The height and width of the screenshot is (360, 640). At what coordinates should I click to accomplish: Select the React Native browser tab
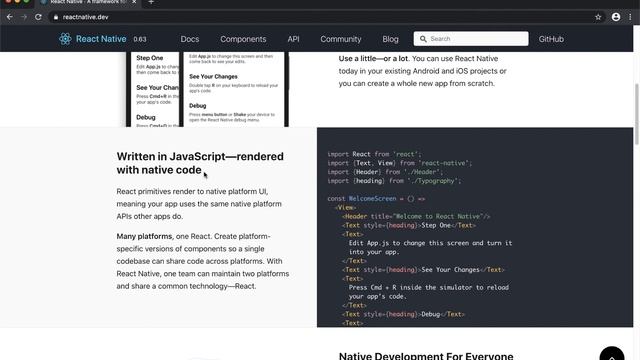click(88, 2)
